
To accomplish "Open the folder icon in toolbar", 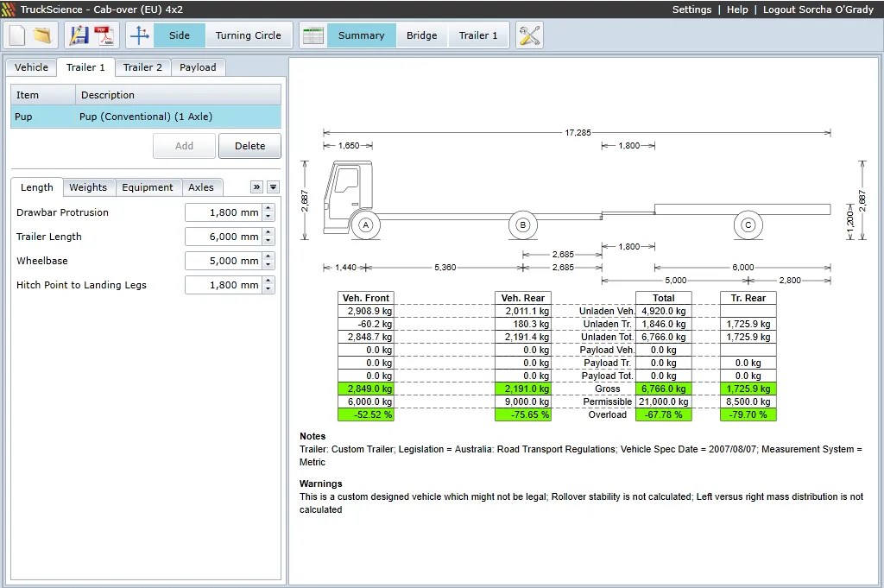I will (42, 35).
